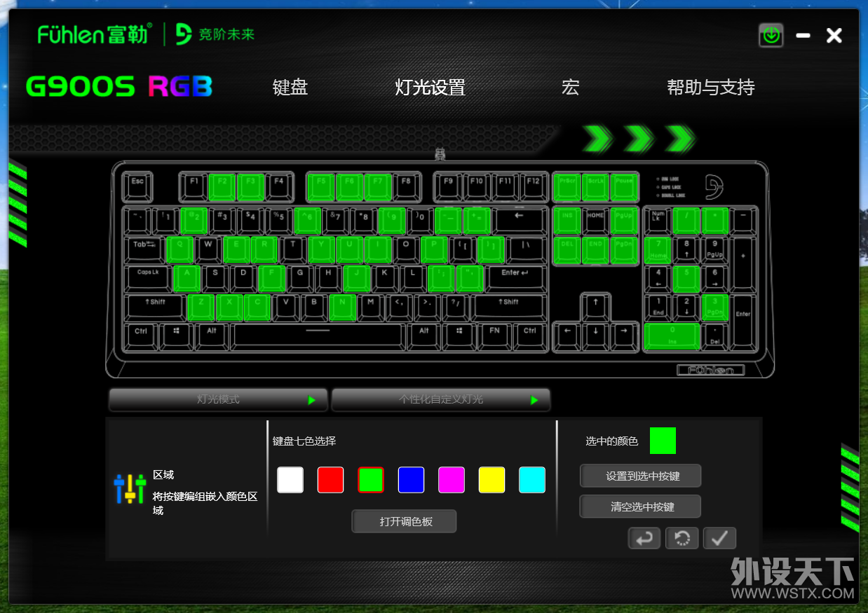The height and width of the screenshot is (613, 868).
Task: Expand the 个性化自定义灯光 section
Action: coord(441,399)
